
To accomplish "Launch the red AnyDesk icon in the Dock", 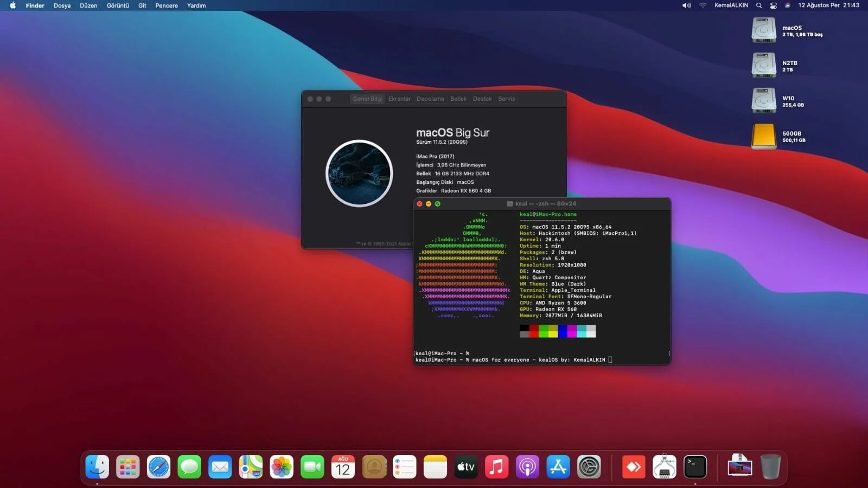I will [634, 467].
